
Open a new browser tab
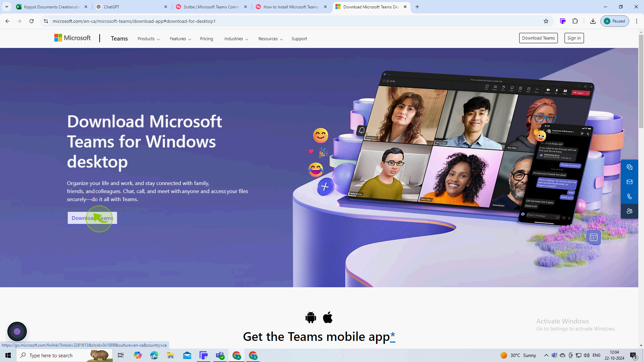click(x=417, y=7)
